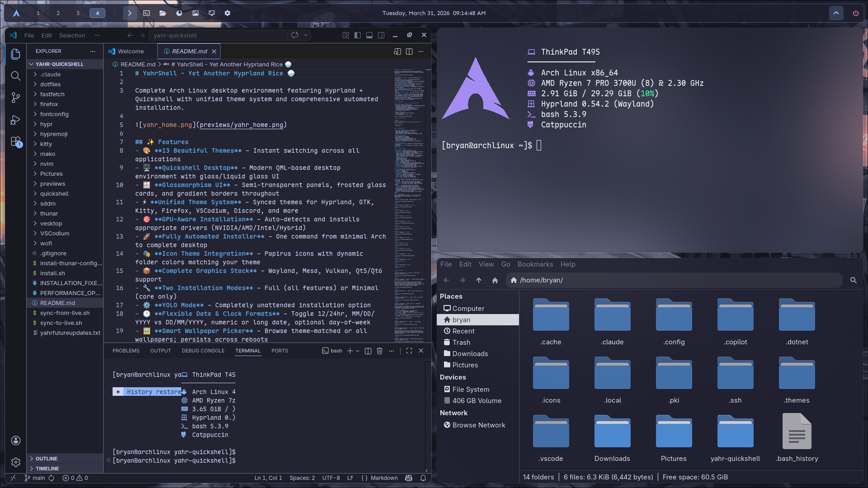
Task: Switch to workspace 3 in the top bar
Action: pos(78,13)
